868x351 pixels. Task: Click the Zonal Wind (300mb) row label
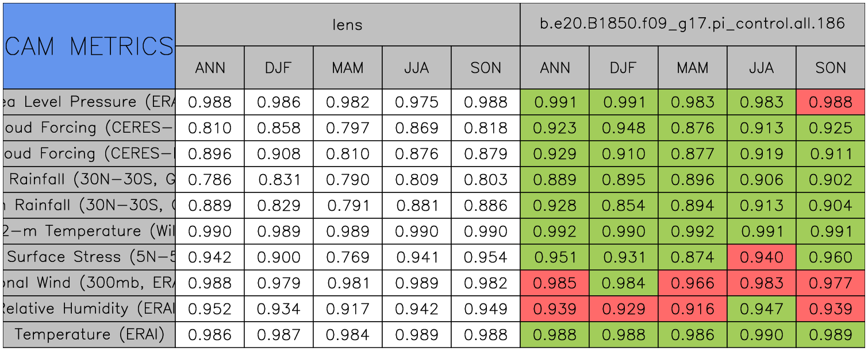[x=89, y=283]
